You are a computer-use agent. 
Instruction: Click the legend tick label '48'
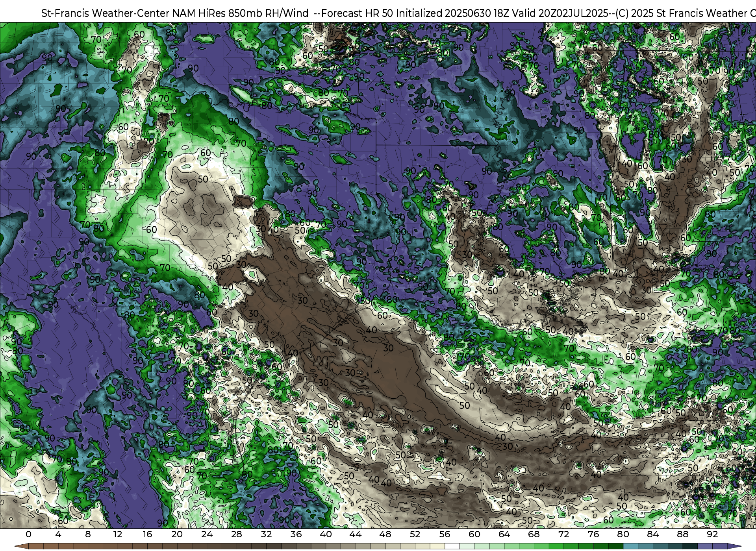tap(385, 534)
